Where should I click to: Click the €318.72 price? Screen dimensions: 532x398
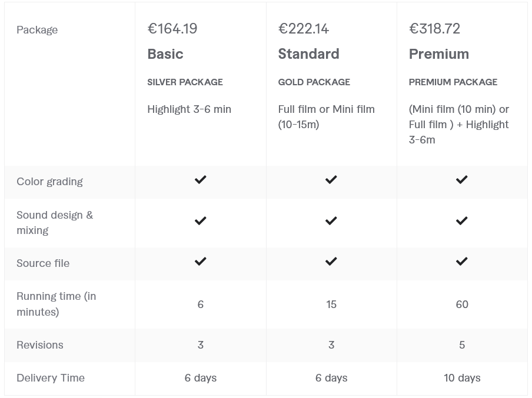[435, 29]
